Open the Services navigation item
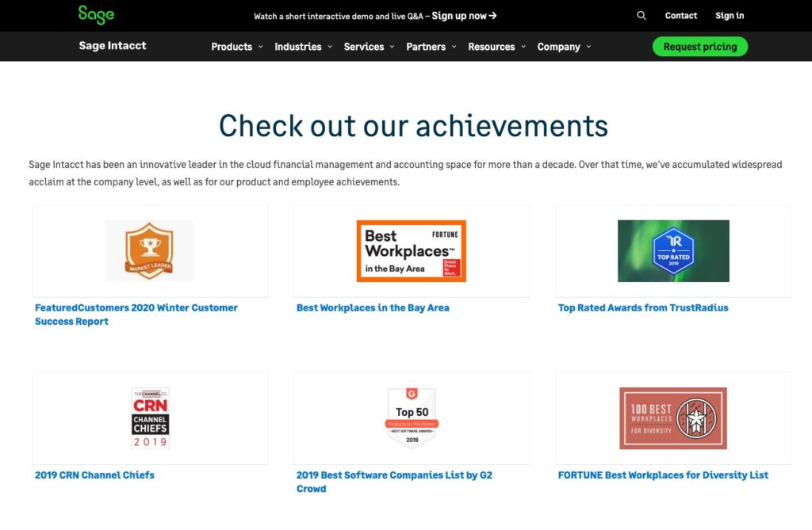This screenshot has width=812, height=530. (x=364, y=47)
